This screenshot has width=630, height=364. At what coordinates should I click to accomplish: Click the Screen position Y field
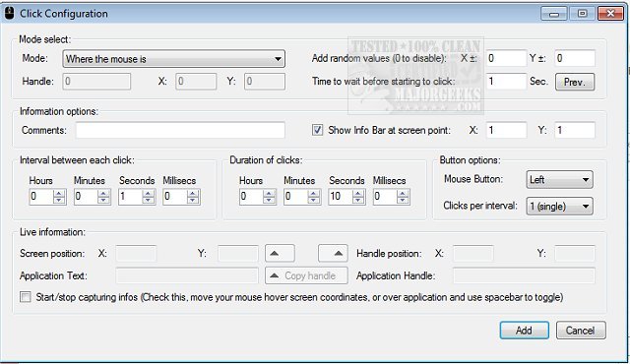238,253
